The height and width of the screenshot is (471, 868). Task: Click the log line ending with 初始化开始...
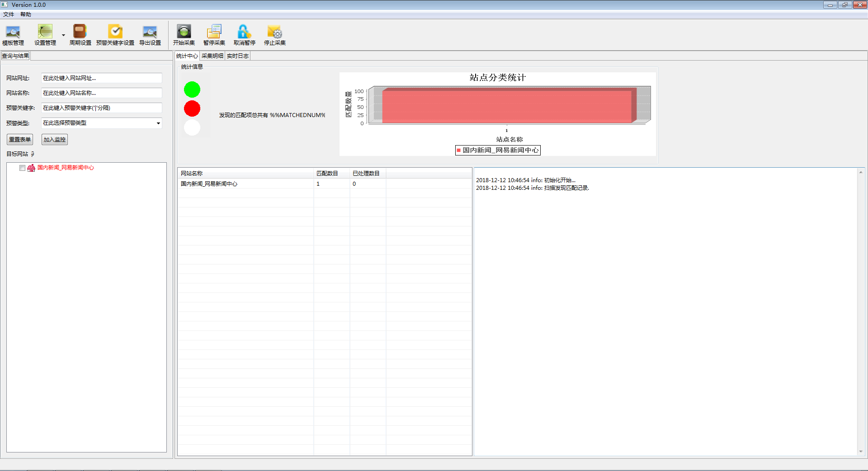click(x=526, y=180)
